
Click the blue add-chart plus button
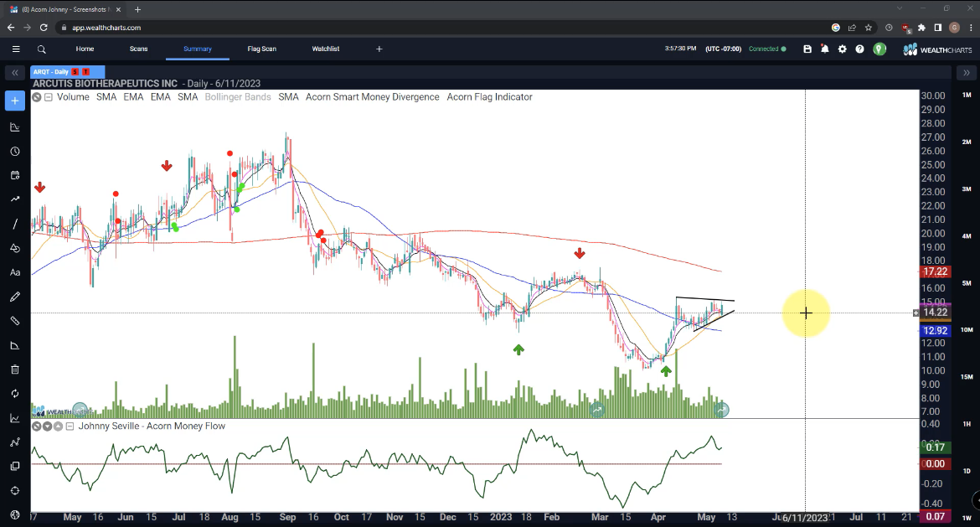15,101
